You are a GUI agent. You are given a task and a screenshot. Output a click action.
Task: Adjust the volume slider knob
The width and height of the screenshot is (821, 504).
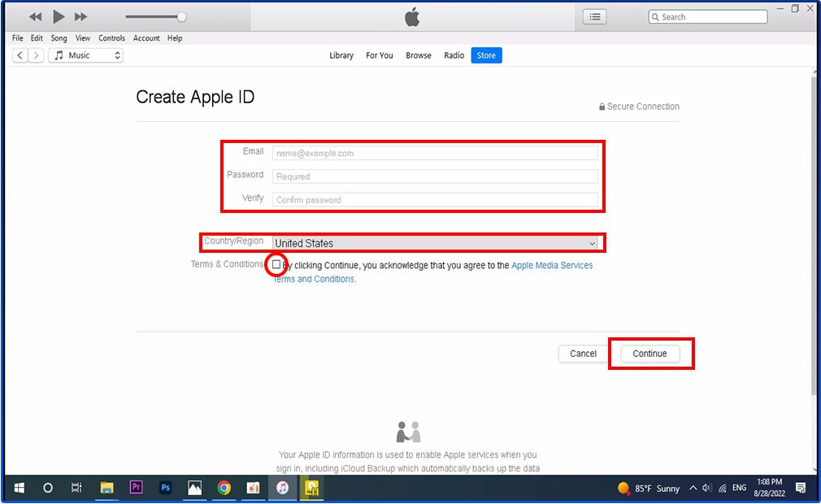coord(182,17)
